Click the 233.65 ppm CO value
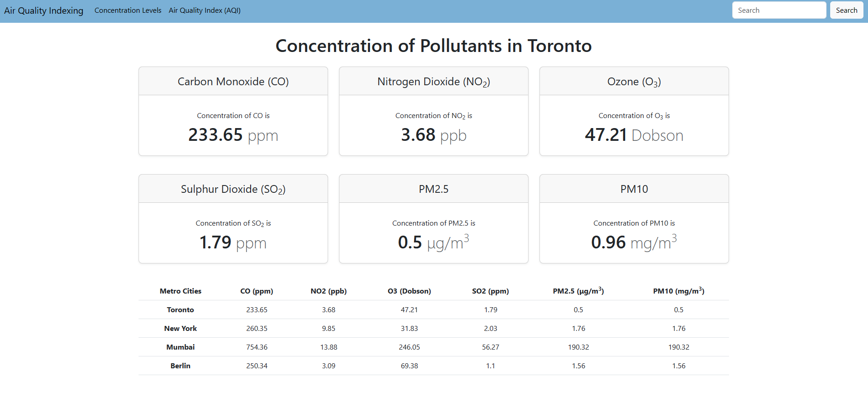Viewport: 868px width, 397px height. point(233,135)
